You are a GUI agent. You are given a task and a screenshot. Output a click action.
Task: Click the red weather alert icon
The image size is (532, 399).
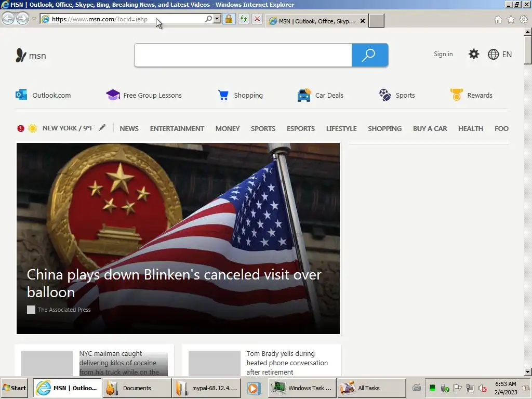coord(21,128)
